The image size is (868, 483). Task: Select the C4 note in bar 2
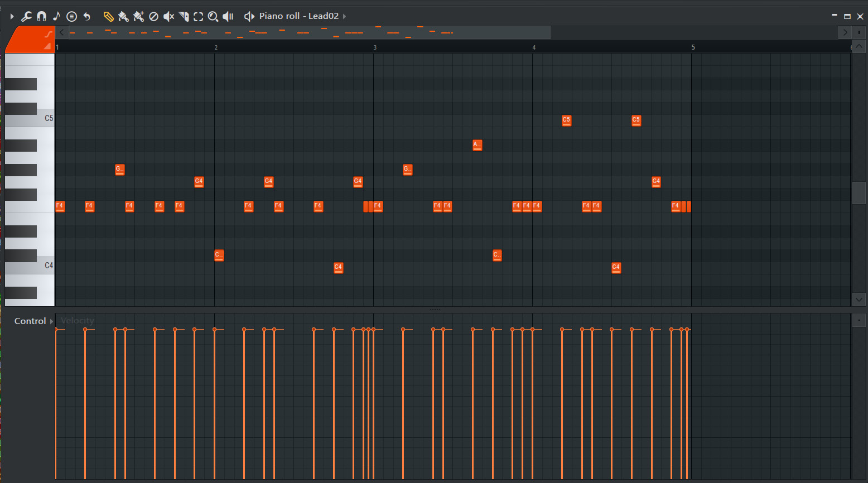pos(338,268)
